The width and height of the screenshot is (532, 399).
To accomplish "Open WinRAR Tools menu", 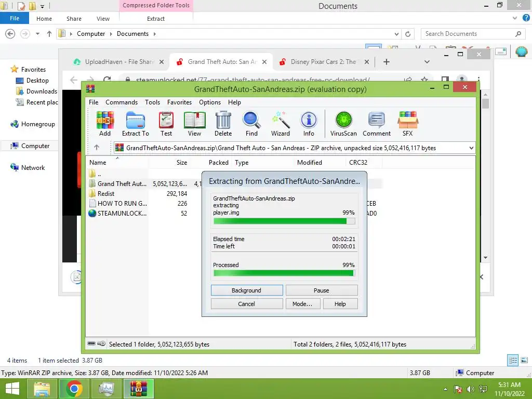I will coord(152,102).
